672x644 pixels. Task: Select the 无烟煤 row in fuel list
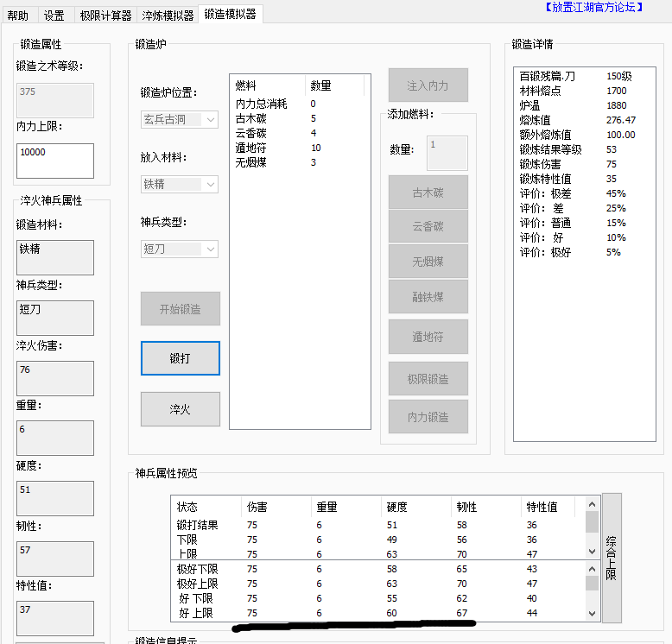(300, 162)
